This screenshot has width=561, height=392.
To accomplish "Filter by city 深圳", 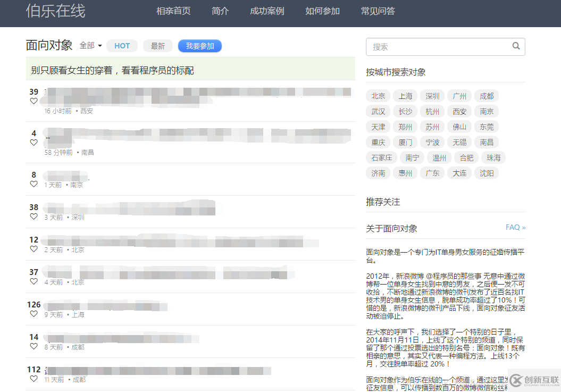I will tap(432, 96).
